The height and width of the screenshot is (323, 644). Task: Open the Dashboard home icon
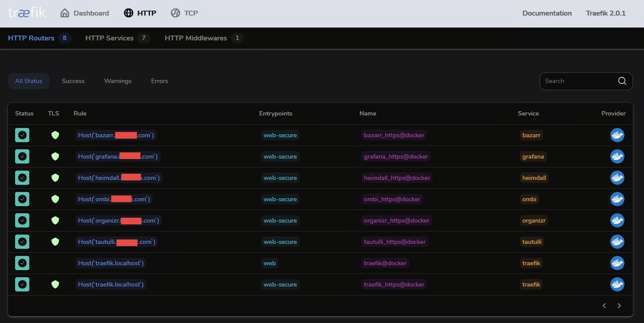pyautogui.click(x=65, y=13)
